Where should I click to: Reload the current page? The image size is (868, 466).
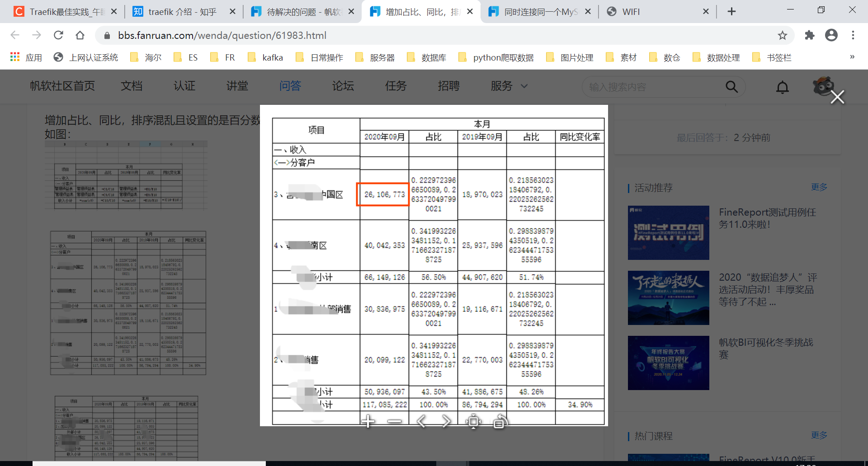pos(58,35)
